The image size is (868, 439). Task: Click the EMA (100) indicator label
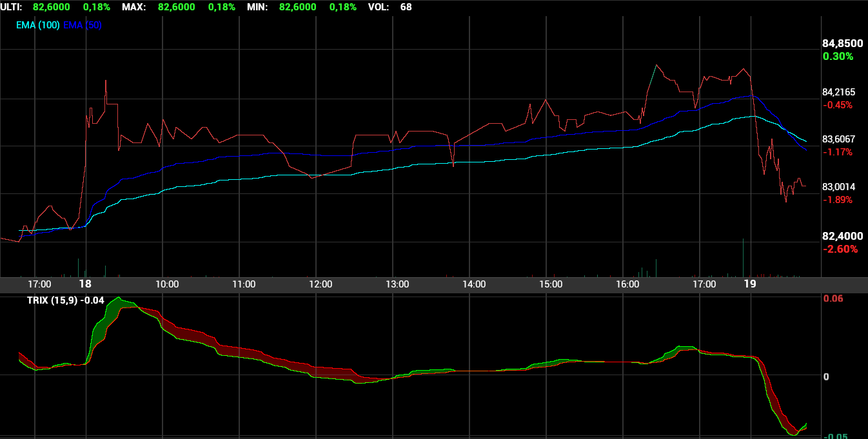[38, 25]
